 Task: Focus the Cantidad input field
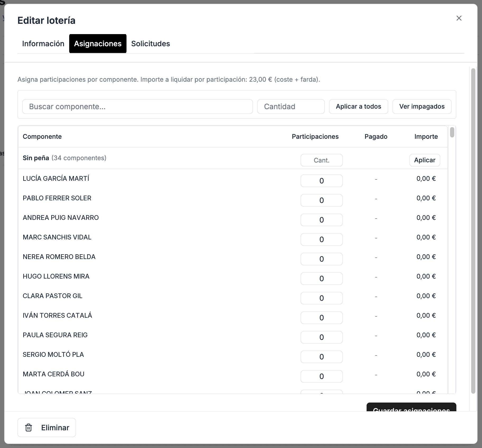[x=291, y=107]
